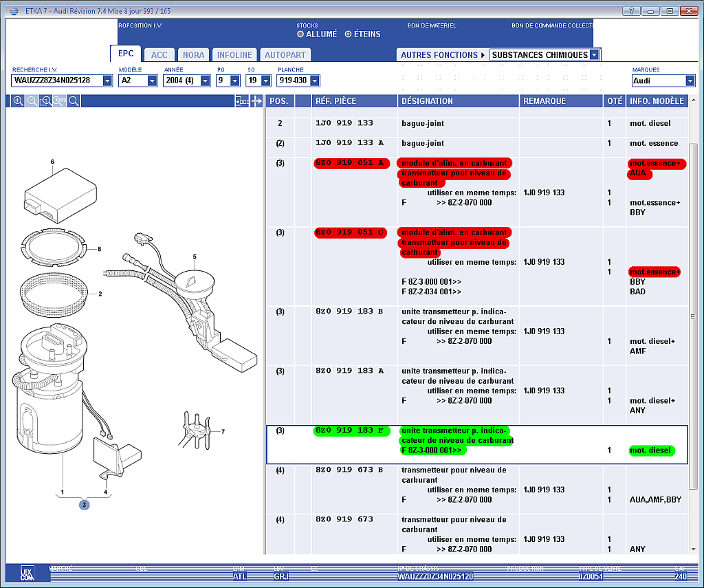Select the zoom-to-area magnifier tool
Viewport: 704px width, 588px height.
(46, 101)
